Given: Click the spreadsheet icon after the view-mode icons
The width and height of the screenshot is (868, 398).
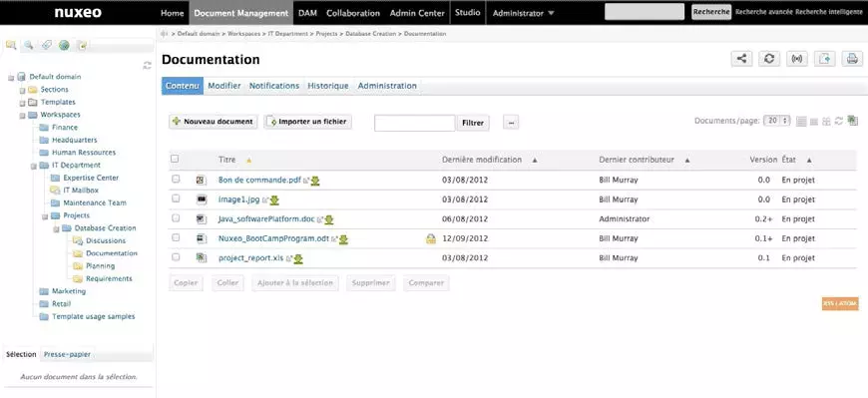Looking at the screenshot, I should click(x=852, y=120).
